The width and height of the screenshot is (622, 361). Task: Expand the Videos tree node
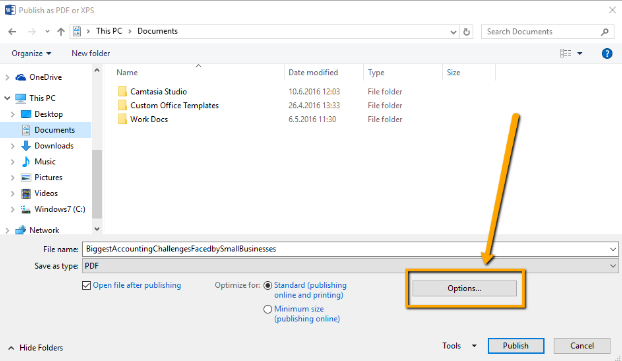point(12,194)
